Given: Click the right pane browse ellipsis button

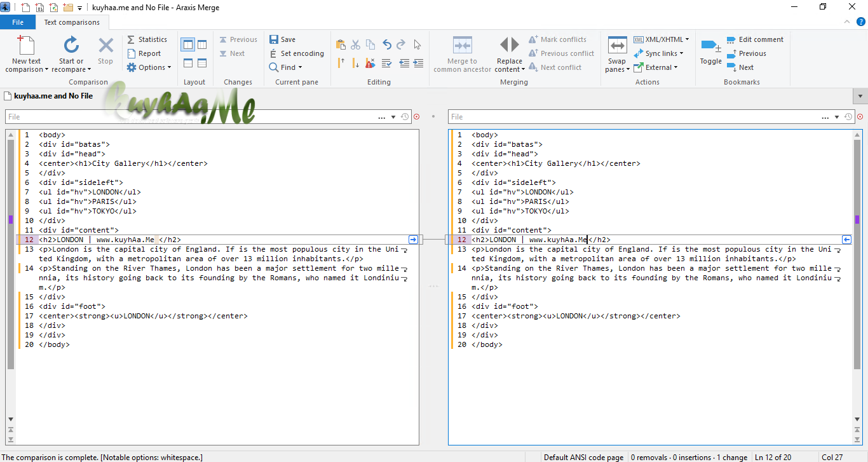Looking at the screenshot, I should click(x=825, y=117).
